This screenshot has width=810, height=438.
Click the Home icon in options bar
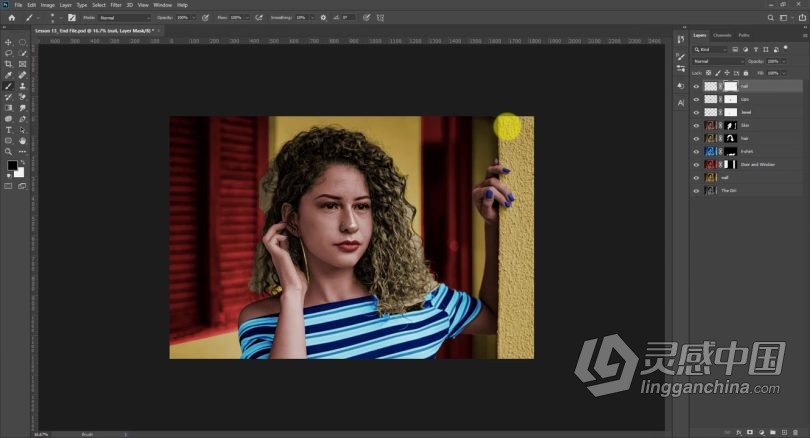(11, 18)
